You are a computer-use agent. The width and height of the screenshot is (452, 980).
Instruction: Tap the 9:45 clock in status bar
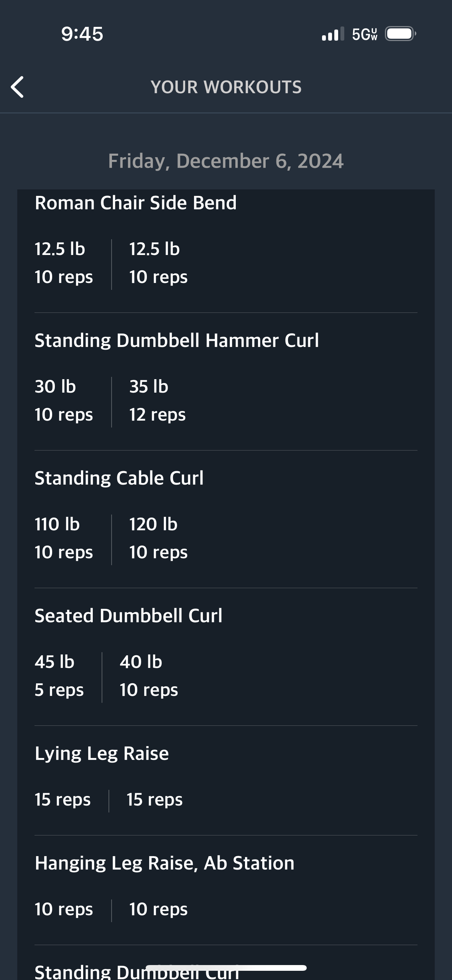82,34
